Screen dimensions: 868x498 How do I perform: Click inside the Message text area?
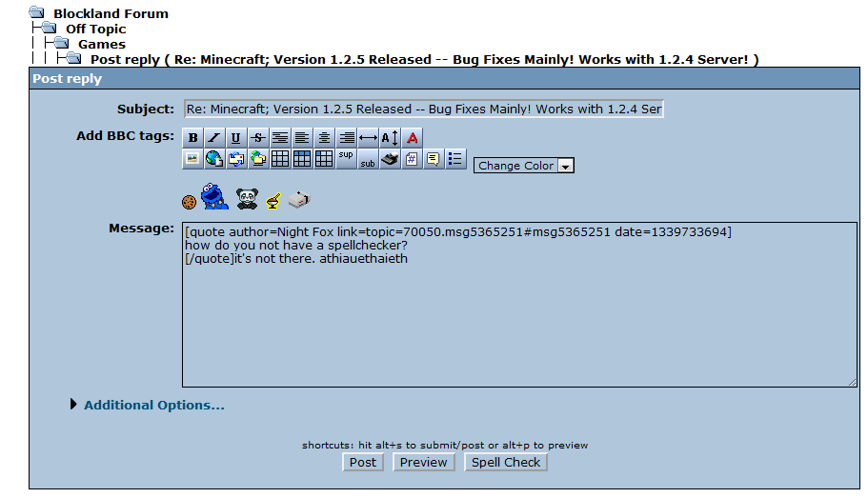519,305
